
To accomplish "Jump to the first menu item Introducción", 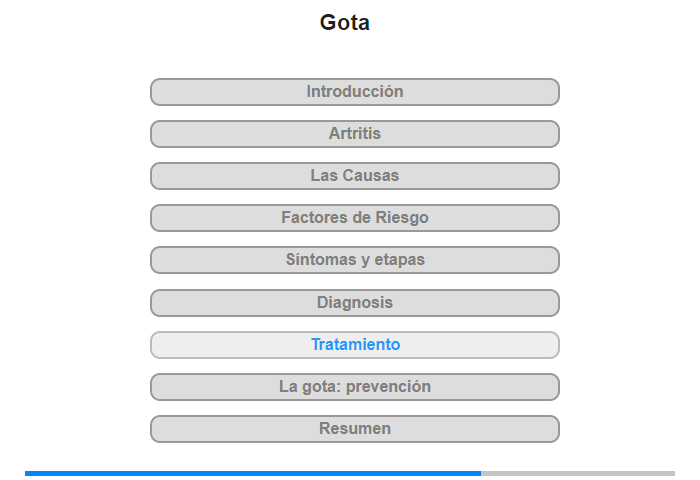I will click(354, 92).
